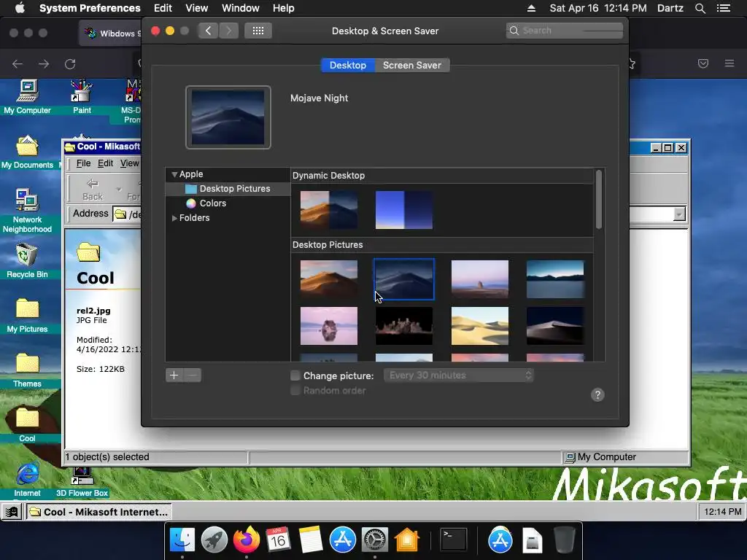Collapse the Apple tree group
747x560 pixels.
[x=174, y=174]
